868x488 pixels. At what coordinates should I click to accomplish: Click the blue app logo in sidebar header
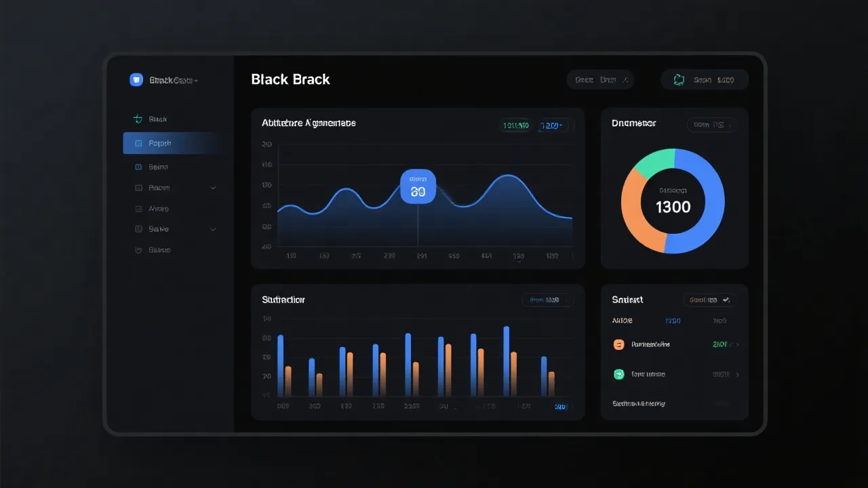[136, 80]
